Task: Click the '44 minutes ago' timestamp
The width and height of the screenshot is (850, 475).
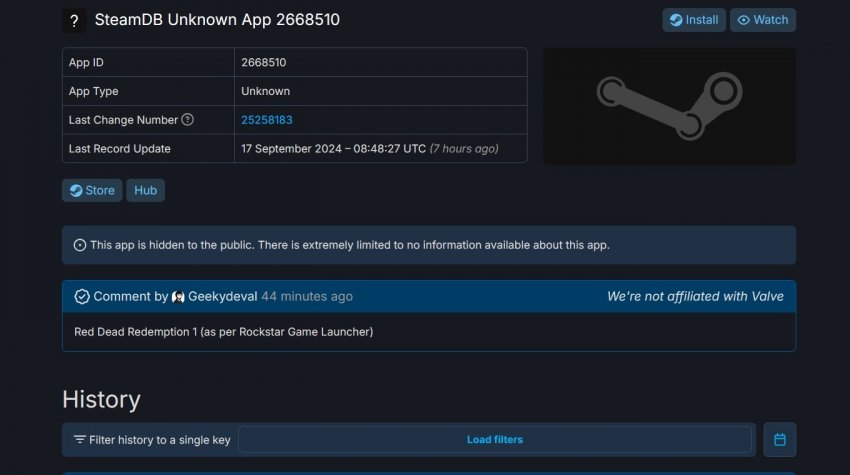Action: (307, 297)
